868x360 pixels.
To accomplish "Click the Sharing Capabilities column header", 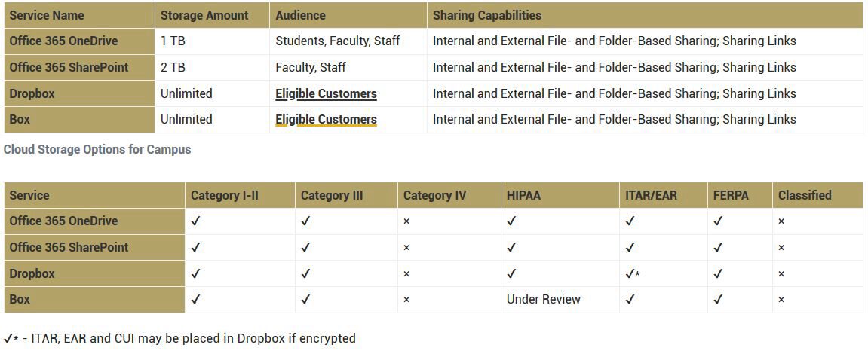I will [487, 16].
